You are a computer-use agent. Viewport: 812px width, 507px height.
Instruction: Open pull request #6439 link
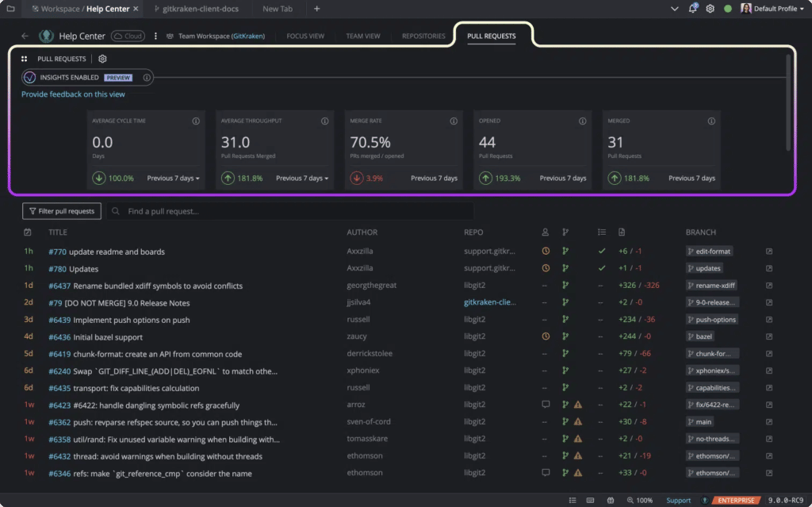(x=59, y=320)
